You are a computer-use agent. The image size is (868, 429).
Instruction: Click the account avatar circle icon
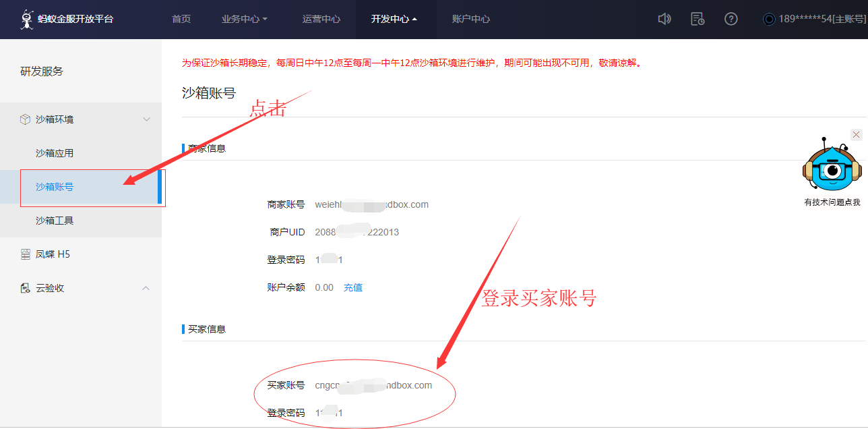coord(769,19)
